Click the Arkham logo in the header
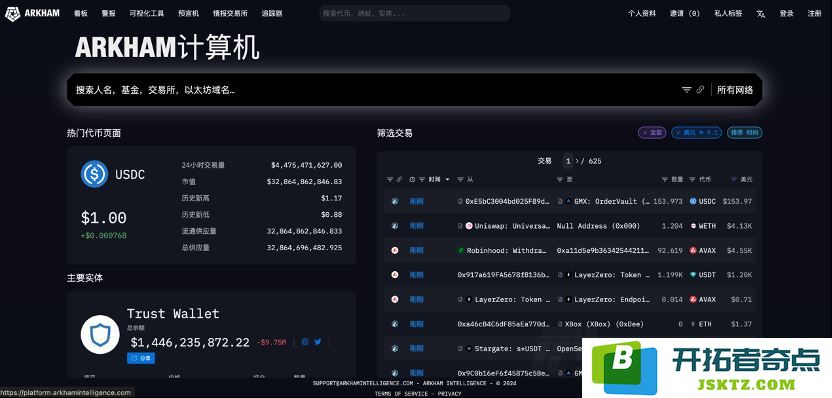This screenshot has width=832, height=398. 32,14
